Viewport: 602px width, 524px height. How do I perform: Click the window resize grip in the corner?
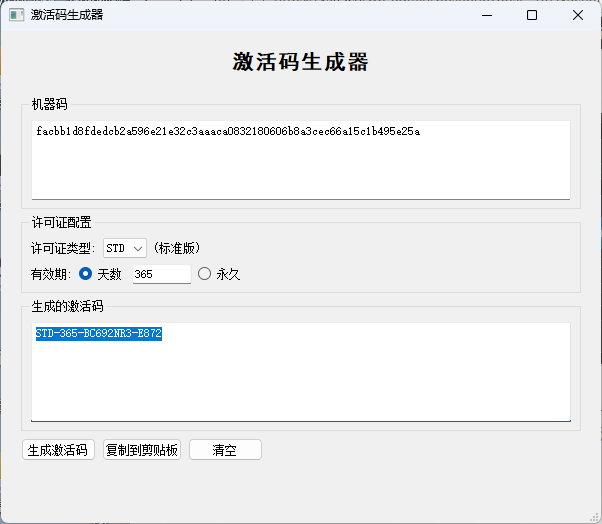click(x=594, y=518)
